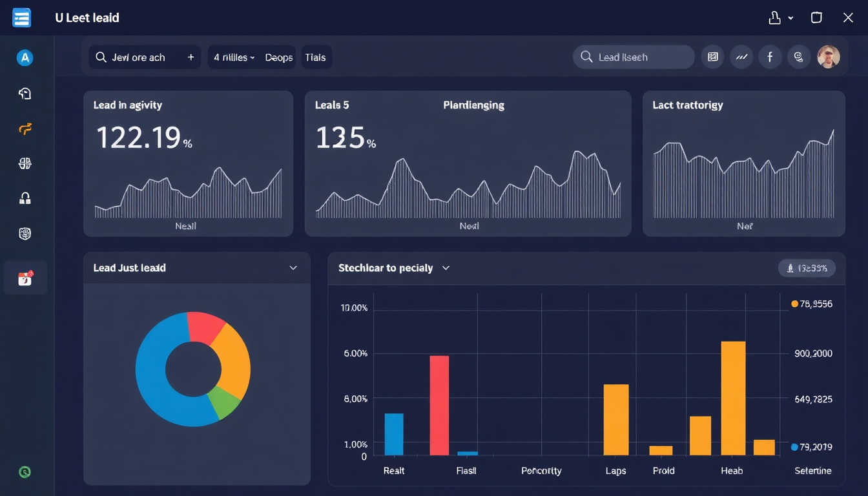Image resolution: width=868 pixels, height=496 pixels.
Task: Click the Facebook "f" icon in the top toolbar
Action: coord(770,57)
